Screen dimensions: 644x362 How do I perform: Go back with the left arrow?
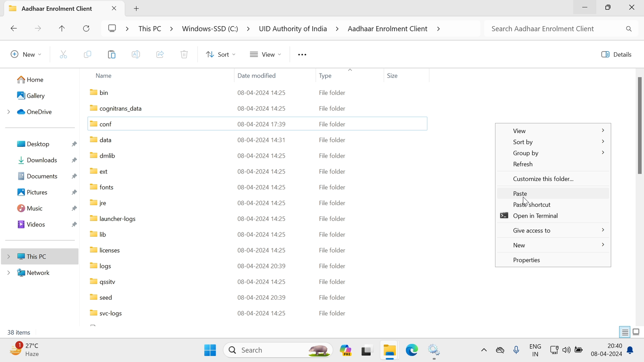(x=14, y=29)
